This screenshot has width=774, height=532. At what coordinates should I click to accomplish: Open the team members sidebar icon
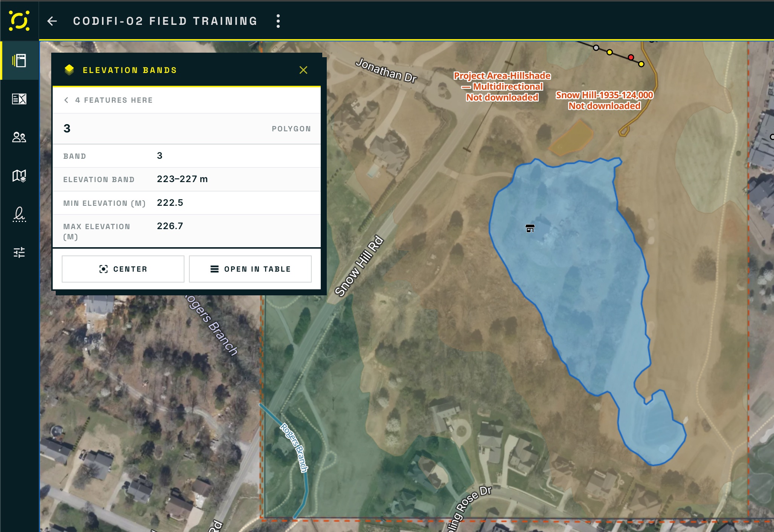(19, 137)
